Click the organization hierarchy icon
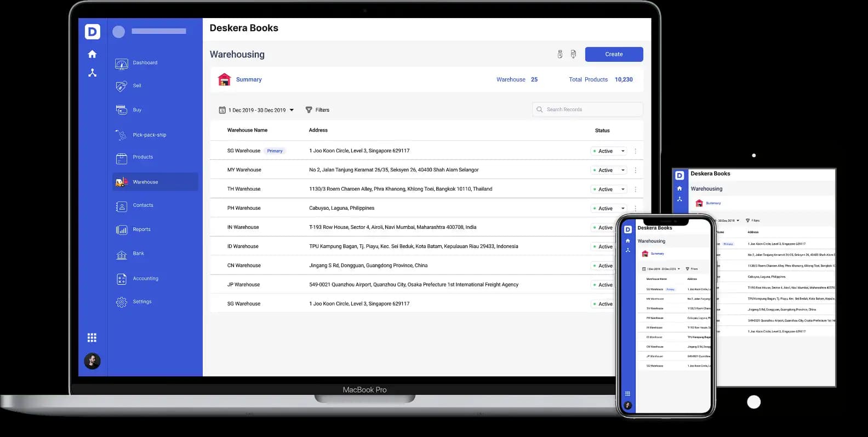This screenshot has width=868, height=437. coord(92,73)
